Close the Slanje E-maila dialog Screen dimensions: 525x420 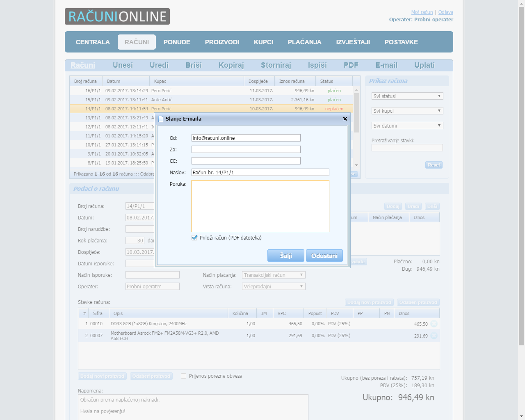coord(345,119)
